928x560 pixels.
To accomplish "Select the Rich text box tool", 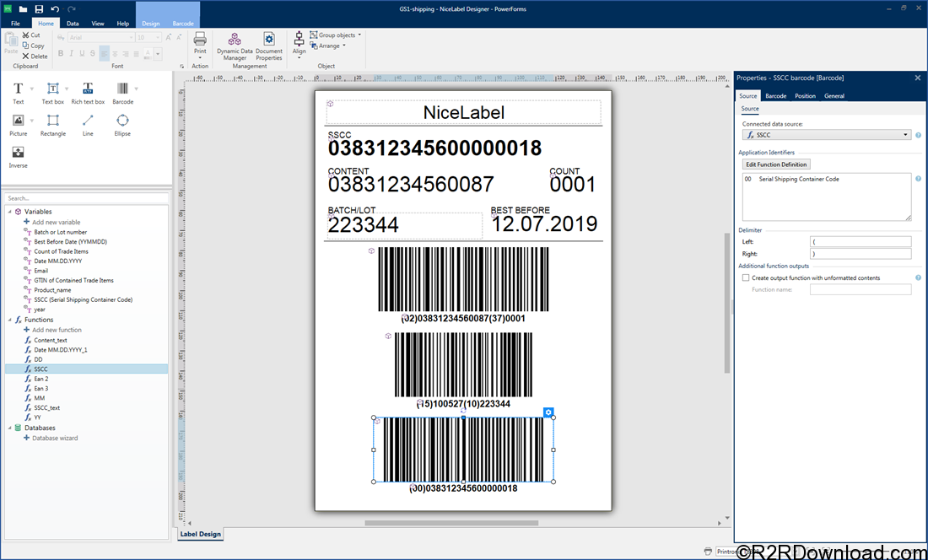I will coord(88,91).
